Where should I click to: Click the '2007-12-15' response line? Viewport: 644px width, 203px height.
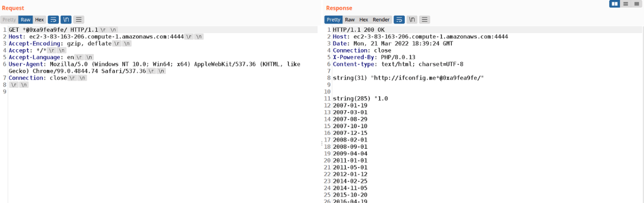[x=350, y=133]
